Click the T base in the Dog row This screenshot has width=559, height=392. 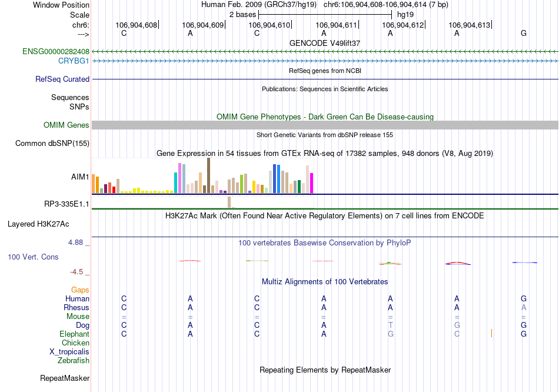click(390, 325)
